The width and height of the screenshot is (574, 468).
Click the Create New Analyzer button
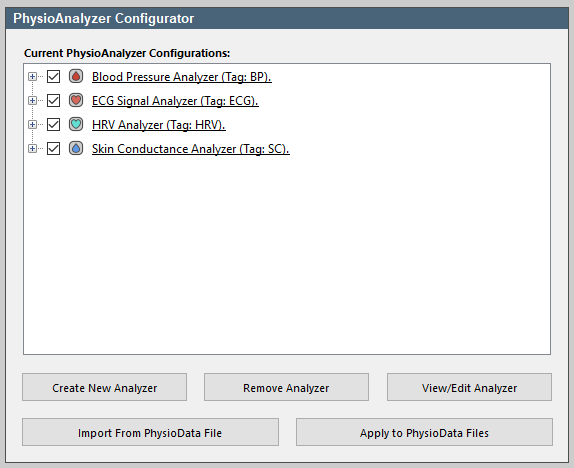coord(104,387)
